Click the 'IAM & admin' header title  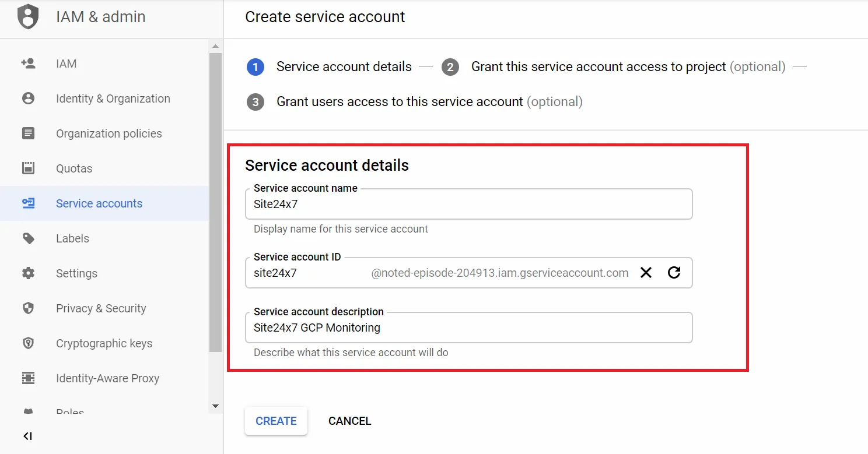[x=101, y=17]
